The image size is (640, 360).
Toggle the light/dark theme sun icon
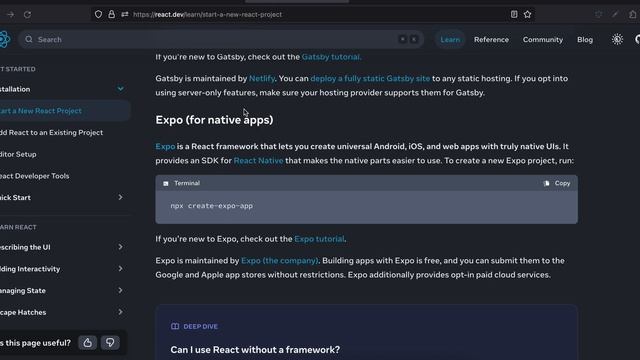[x=617, y=40]
